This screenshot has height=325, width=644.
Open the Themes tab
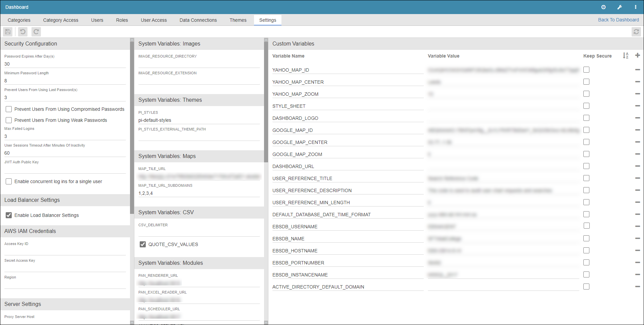click(x=238, y=20)
